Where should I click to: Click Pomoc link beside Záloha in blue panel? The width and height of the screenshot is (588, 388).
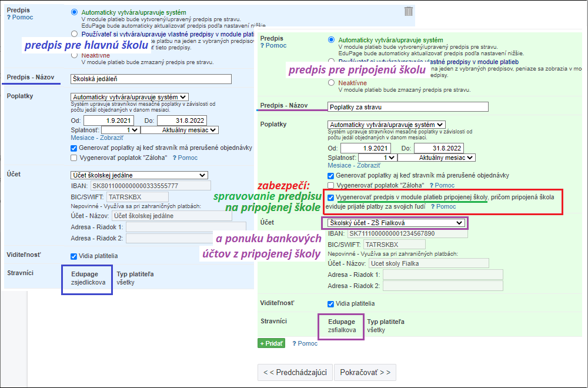pyautogui.click(x=185, y=158)
